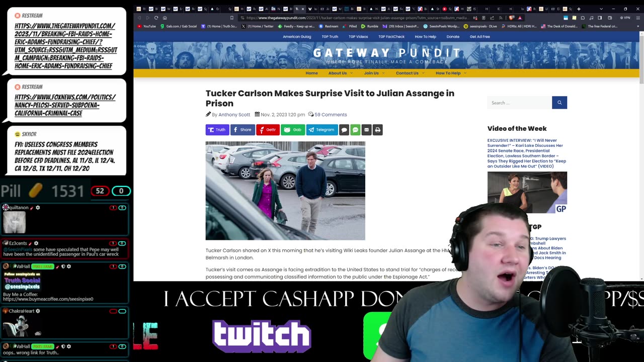Share article on Facebook Share button

tap(243, 130)
